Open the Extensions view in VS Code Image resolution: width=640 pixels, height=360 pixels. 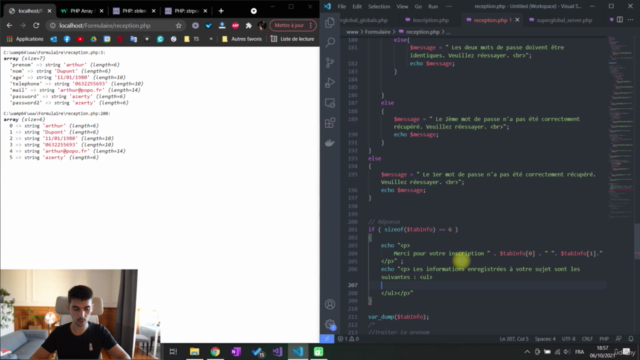(330, 122)
